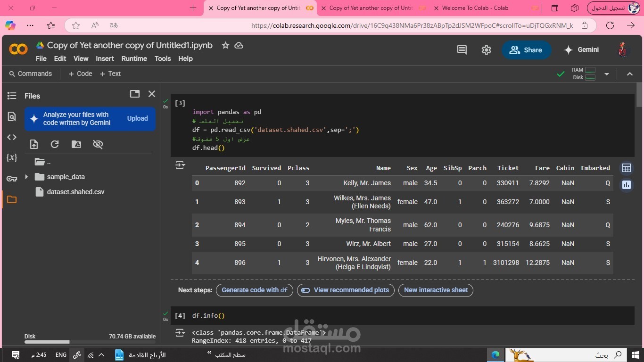Expand the sample_data folder
The image size is (644, 362).
26,176
